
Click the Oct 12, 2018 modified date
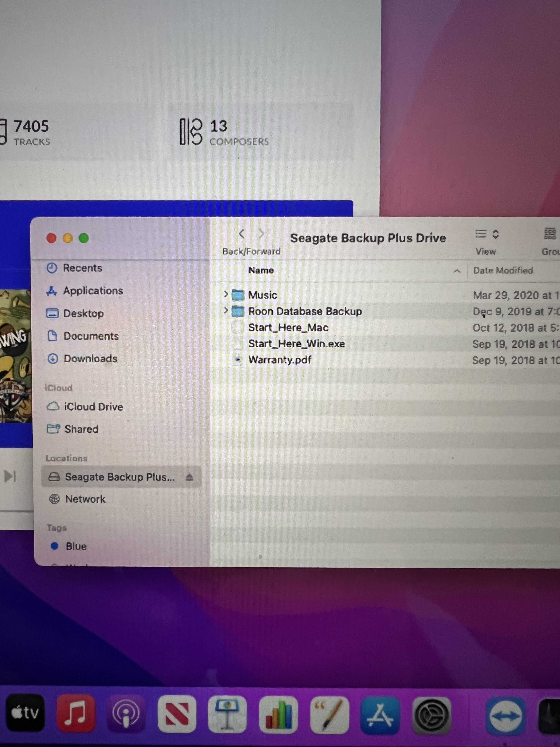pyautogui.click(x=516, y=328)
